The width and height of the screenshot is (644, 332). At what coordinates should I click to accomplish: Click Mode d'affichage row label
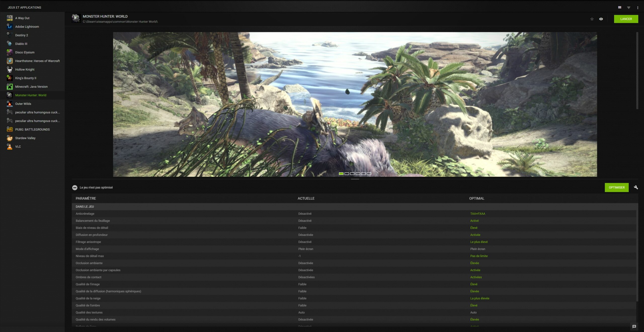[87, 249]
